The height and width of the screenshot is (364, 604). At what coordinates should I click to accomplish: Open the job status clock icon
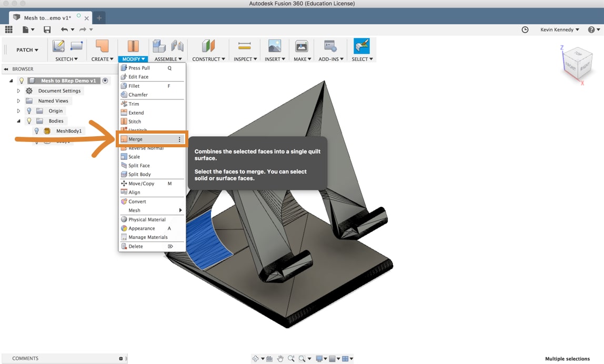525,29
